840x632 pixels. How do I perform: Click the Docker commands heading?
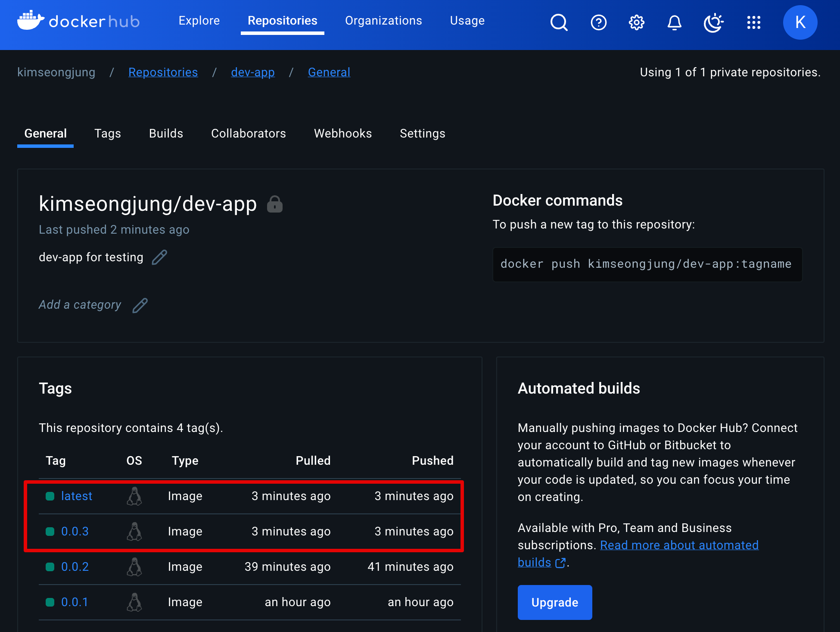(x=558, y=201)
